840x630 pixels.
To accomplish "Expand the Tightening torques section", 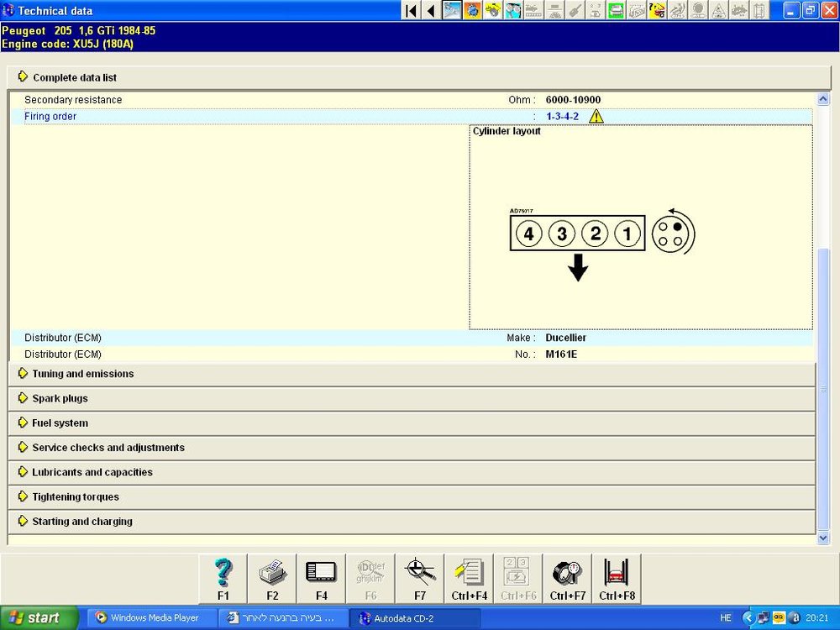I will click(412, 497).
